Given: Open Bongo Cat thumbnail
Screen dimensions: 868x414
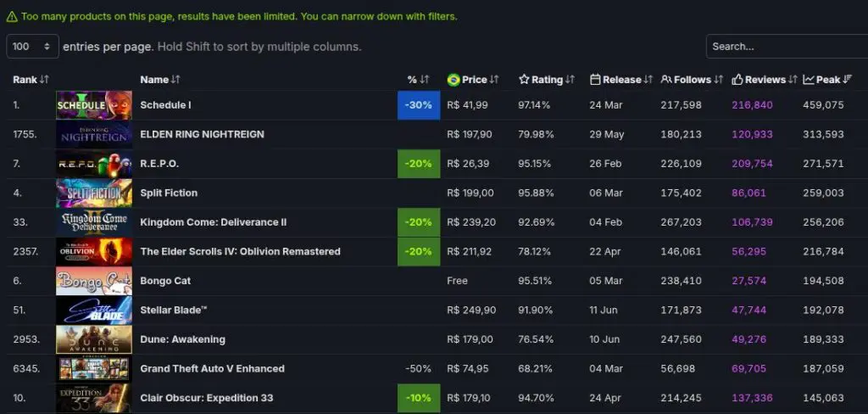Looking at the screenshot, I should click(94, 281).
